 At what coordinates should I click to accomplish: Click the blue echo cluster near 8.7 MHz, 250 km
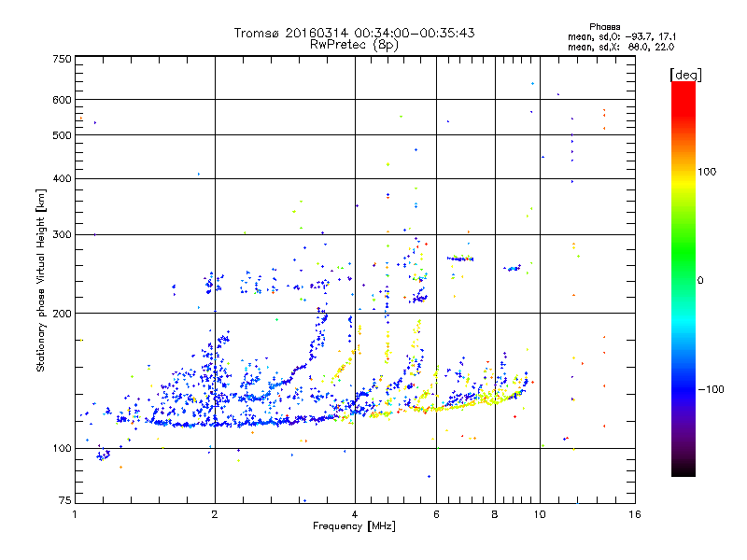pos(512,268)
